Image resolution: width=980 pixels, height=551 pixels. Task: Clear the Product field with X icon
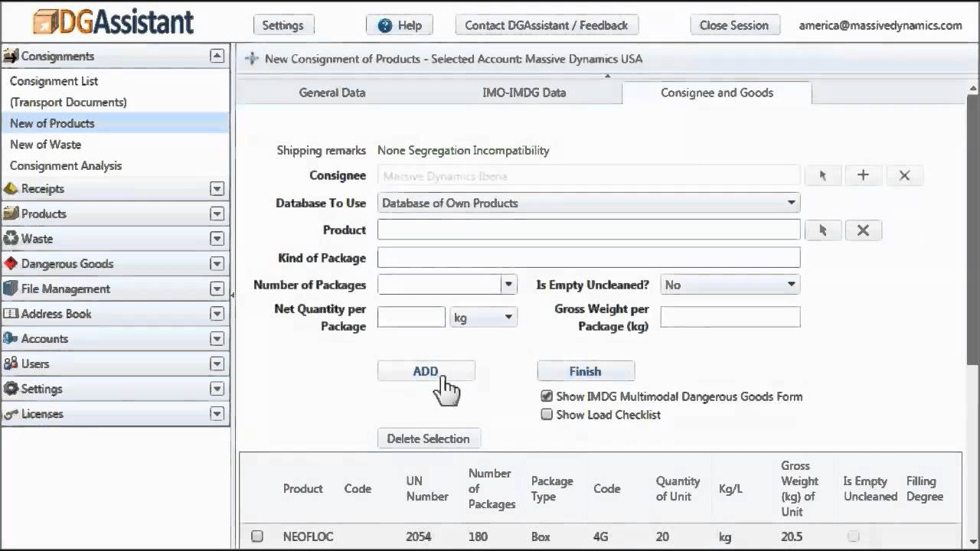pyautogui.click(x=863, y=230)
